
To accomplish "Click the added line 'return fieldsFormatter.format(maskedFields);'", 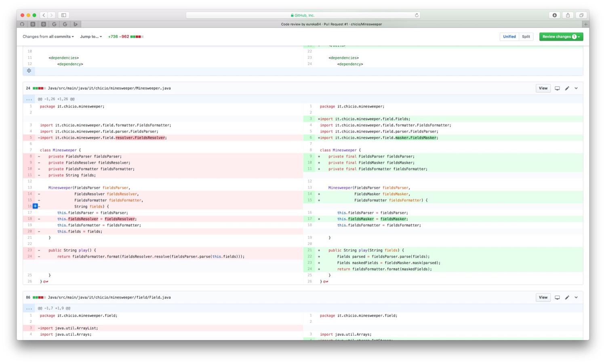I will coord(443,269).
